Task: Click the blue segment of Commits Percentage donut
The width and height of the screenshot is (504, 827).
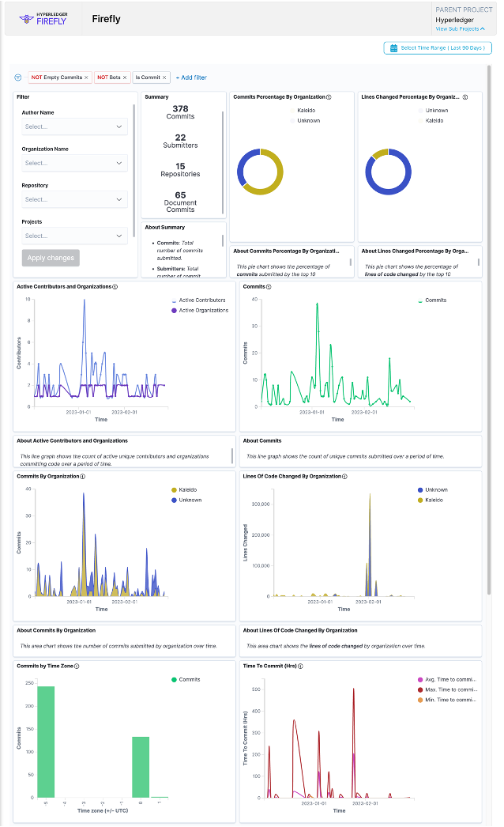Action: point(243,164)
